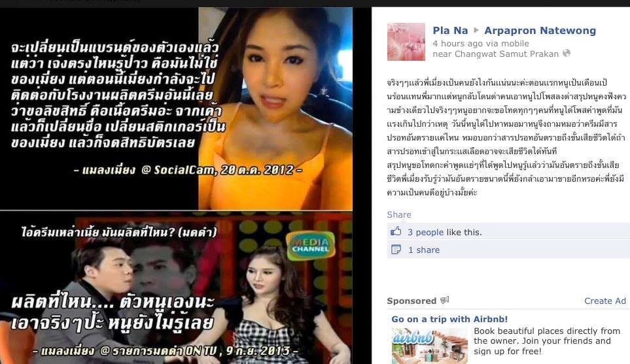Click the Thai post text body
Viewport: 630px width, 364px height.
[x=506, y=137]
